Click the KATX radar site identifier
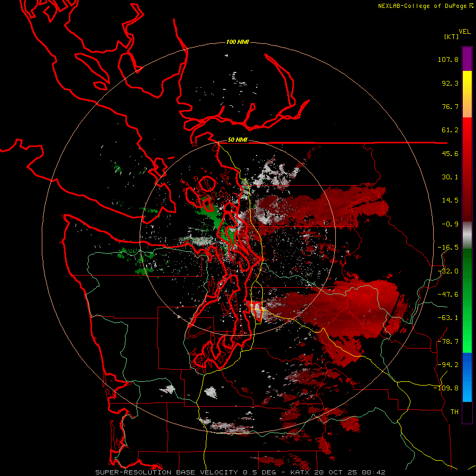The image size is (476, 476). click(x=299, y=472)
